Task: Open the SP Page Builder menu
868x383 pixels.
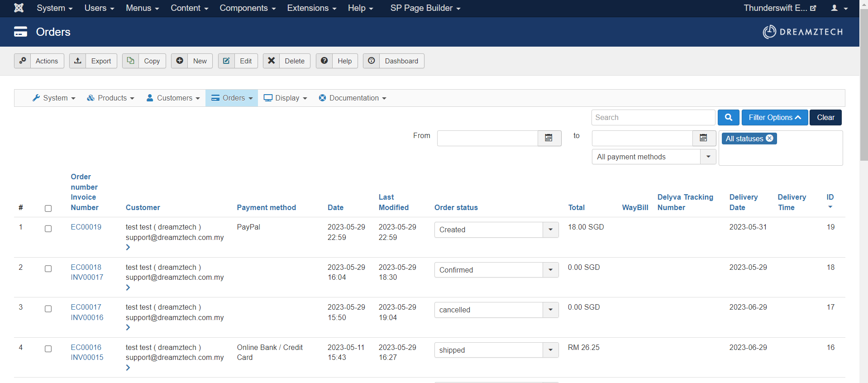Action: point(425,8)
